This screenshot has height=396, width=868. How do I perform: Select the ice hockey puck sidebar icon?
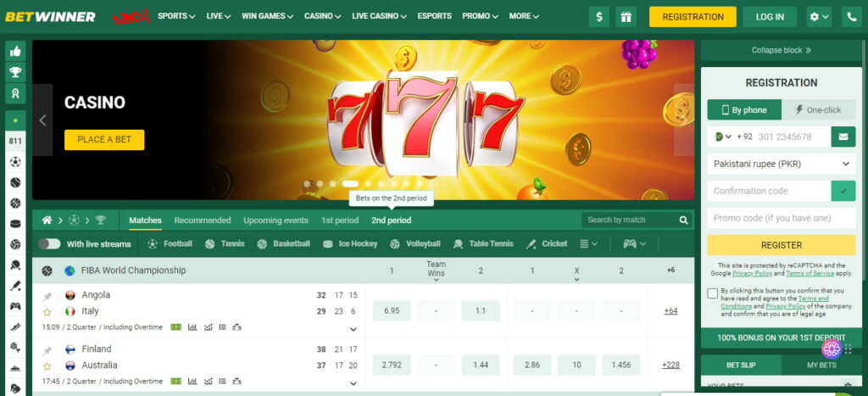[x=15, y=224]
